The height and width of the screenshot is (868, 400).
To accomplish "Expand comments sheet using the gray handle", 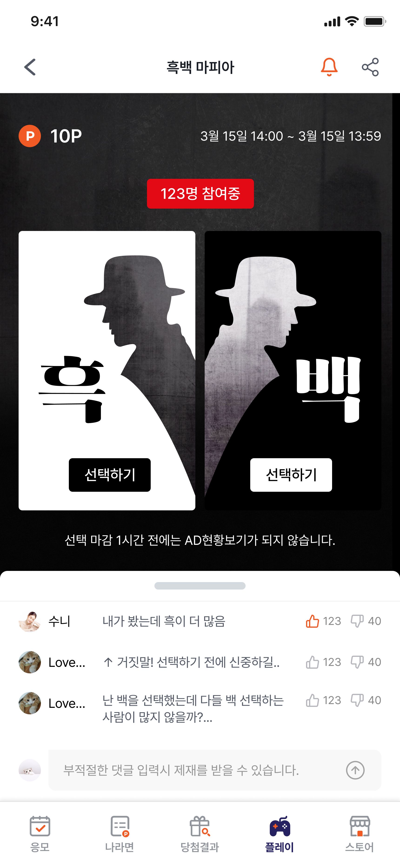I will pyautogui.click(x=200, y=586).
